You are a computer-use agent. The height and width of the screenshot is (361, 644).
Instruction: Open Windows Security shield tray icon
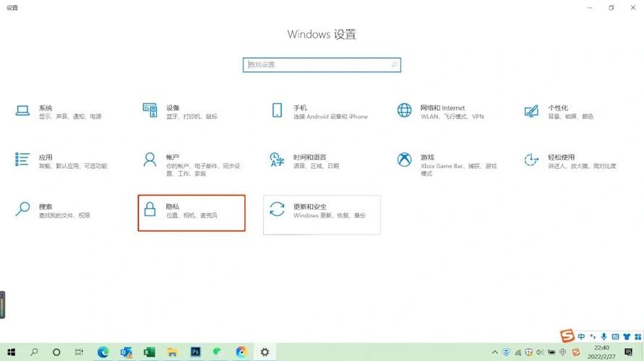pos(529,352)
